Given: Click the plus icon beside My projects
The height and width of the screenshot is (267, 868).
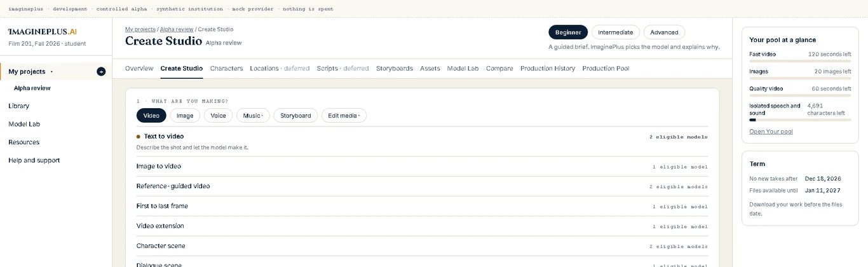Looking at the screenshot, I should 101,72.
